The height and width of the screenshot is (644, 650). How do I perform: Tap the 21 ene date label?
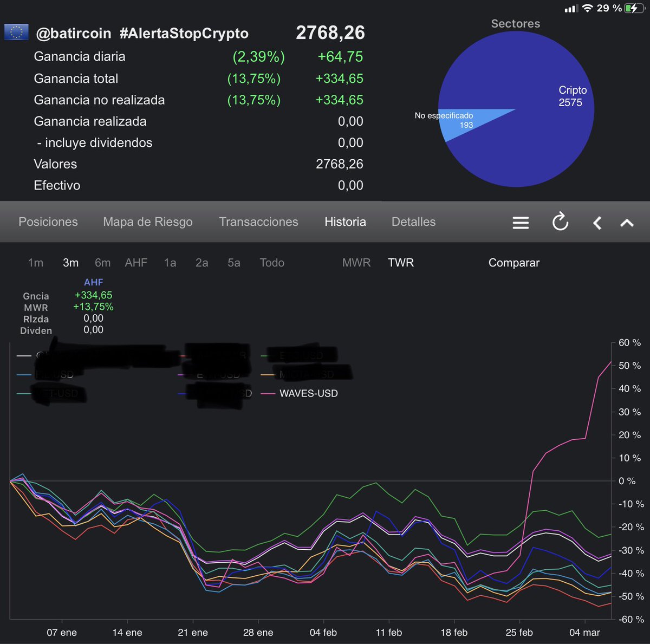pos(193,633)
